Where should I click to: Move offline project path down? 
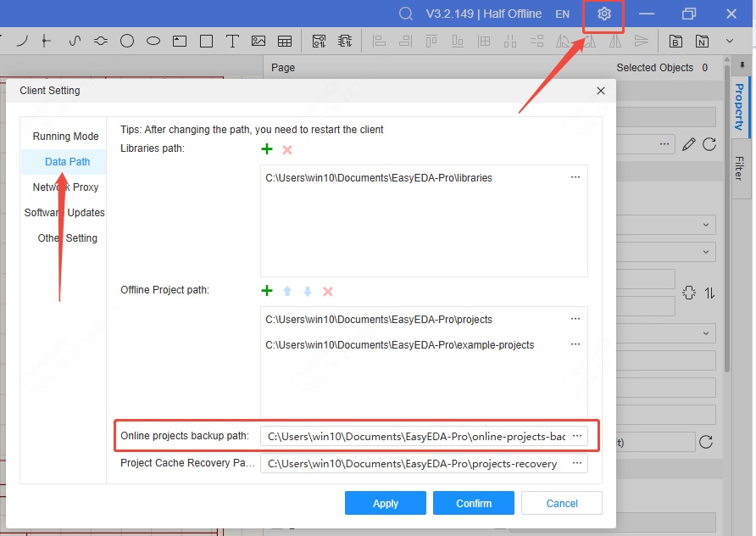308,291
